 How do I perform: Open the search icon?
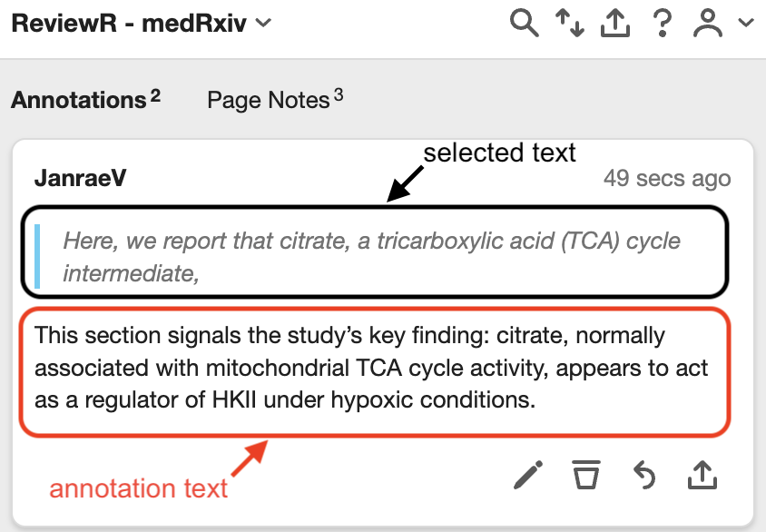[x=525, y=24]
